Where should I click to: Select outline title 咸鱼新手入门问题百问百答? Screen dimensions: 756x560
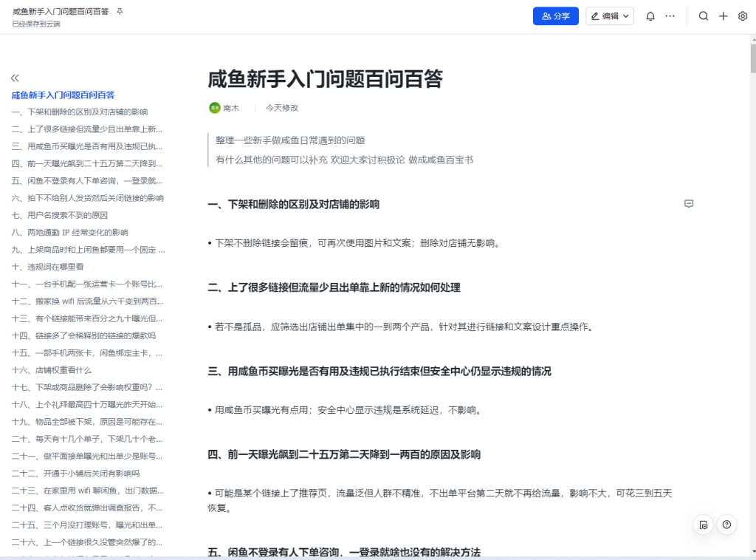click(x=63, y=95)
